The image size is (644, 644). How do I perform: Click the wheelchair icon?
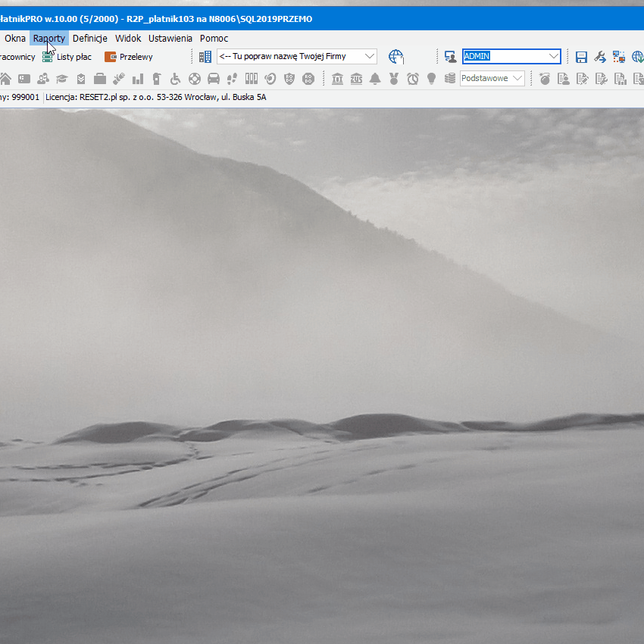click(x=175, y=79)
